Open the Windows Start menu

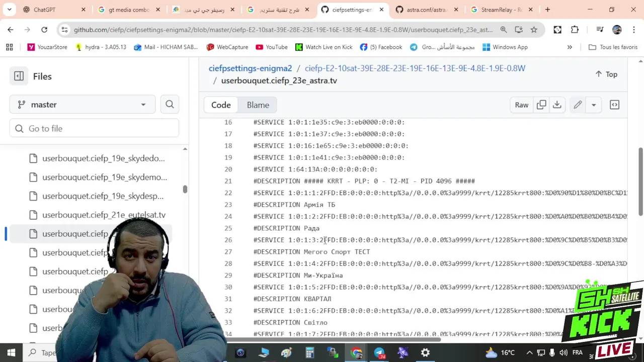(11, 352)
